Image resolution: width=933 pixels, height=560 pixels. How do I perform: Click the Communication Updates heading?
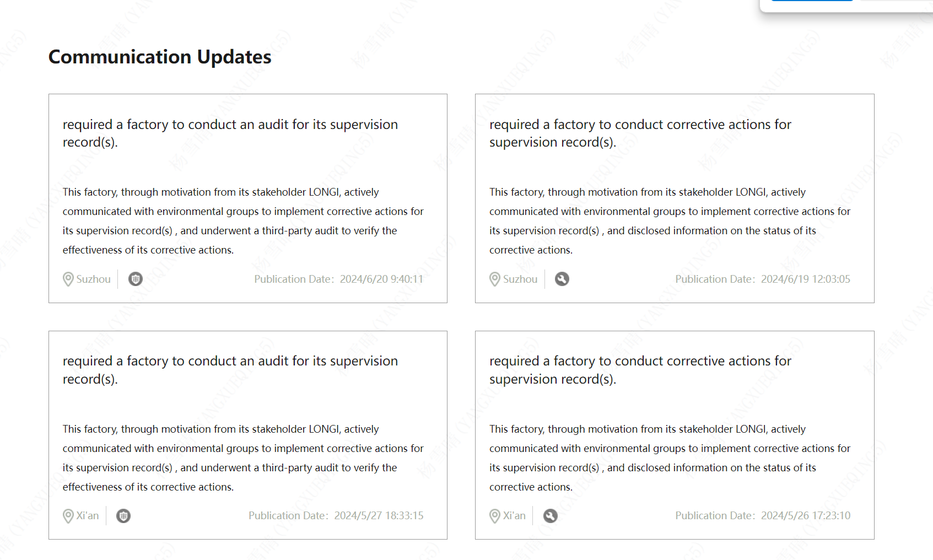(160, 57)
